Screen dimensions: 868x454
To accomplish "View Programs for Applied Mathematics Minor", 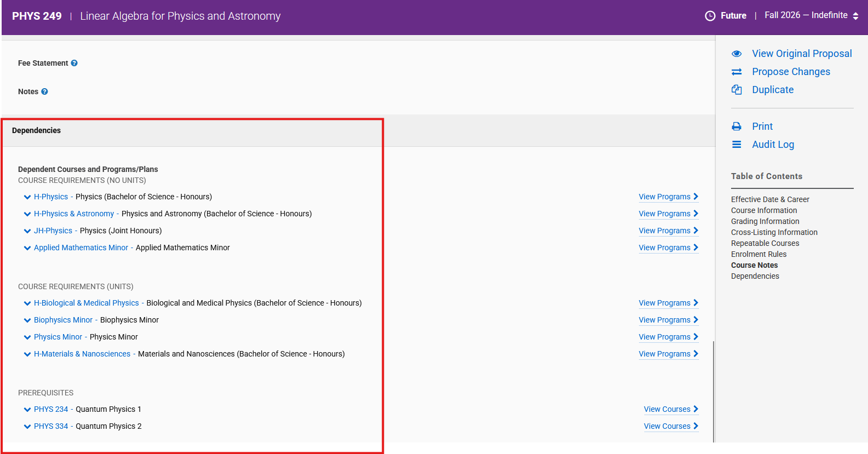I will (x=669, y=248).
